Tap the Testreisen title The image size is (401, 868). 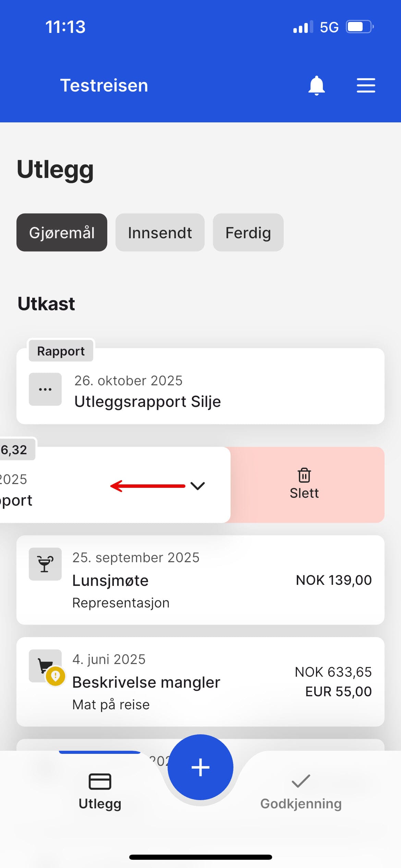point(104,85)
